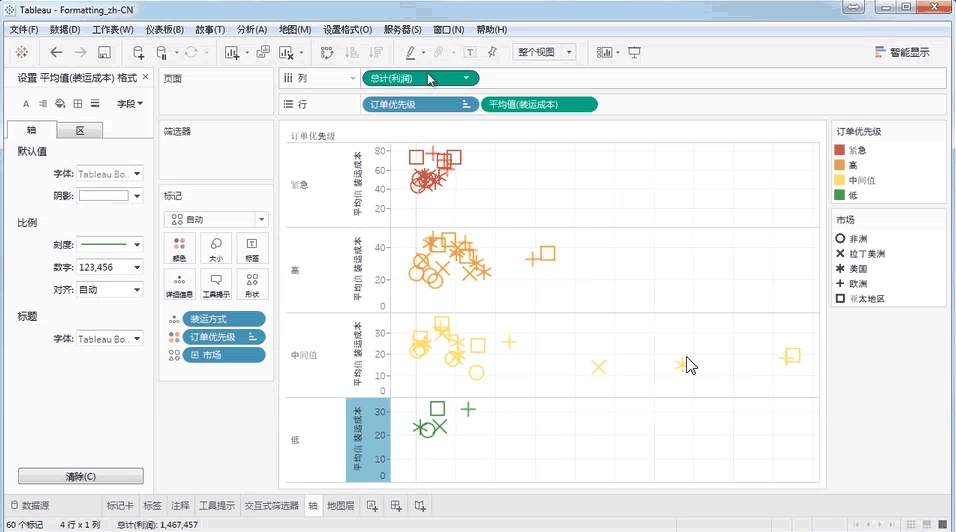Viewport: 956px width, 532px height.
Task: Expand the 整个视图 fit dropdown
Action: click(544, 52)
